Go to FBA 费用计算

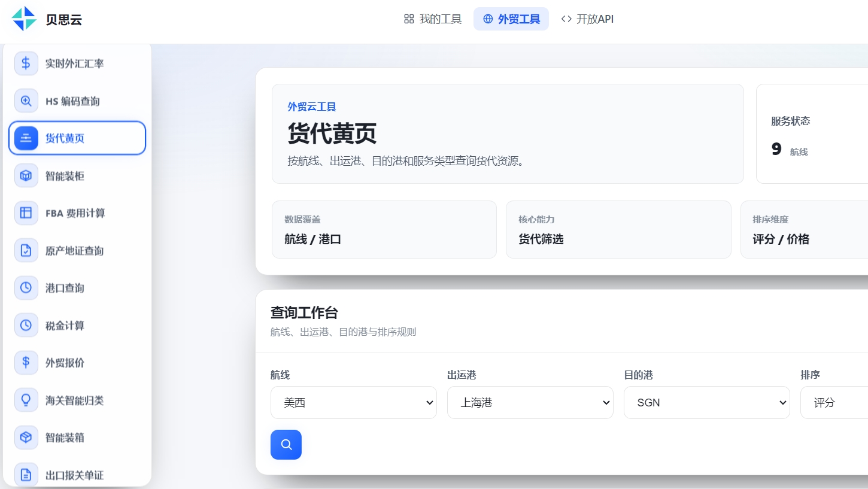[77, 213]
